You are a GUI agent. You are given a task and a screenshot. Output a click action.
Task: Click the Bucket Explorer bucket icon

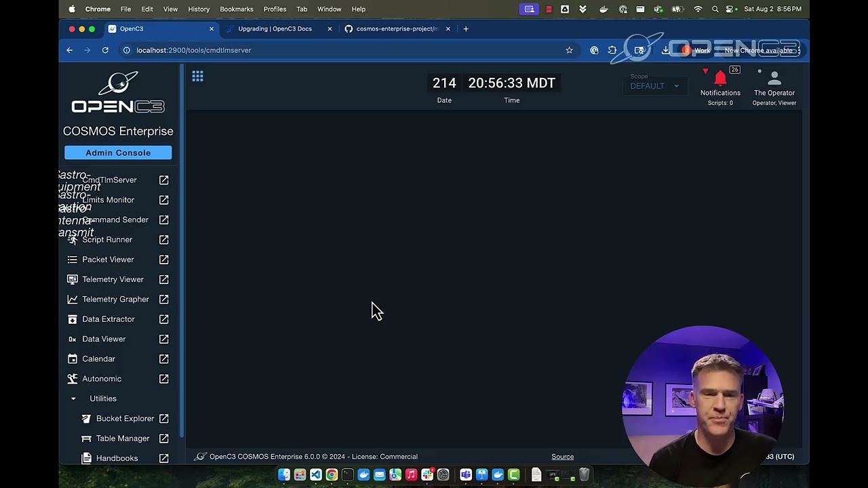point(86,419)
